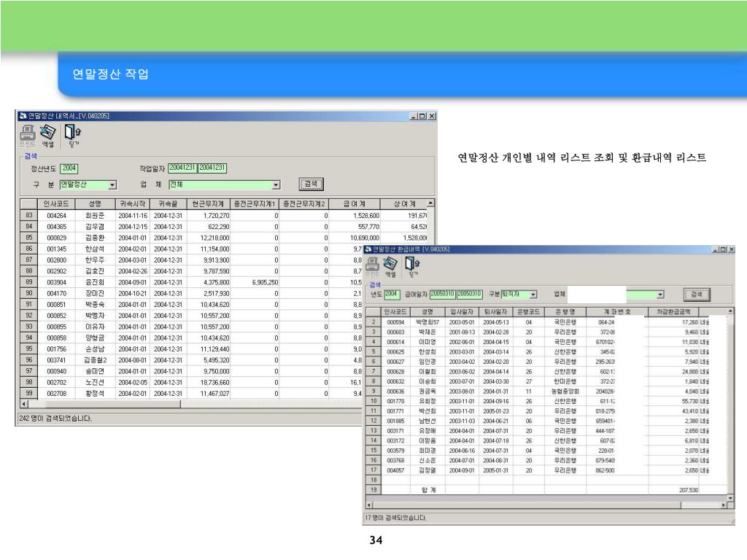
Task: Click the 프린트 printer icon in 환급내역 window
Action: [x=372, y=267]
